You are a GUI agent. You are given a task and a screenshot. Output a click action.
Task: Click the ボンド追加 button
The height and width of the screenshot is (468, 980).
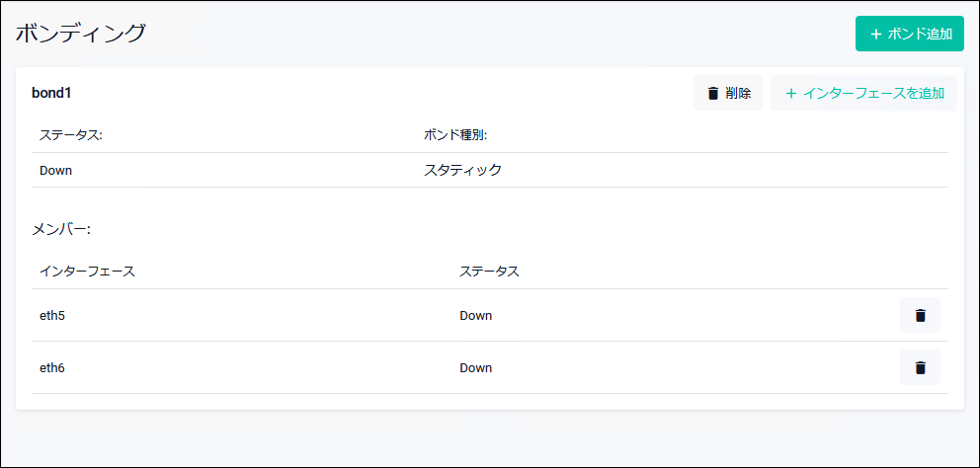click(909, 34)
